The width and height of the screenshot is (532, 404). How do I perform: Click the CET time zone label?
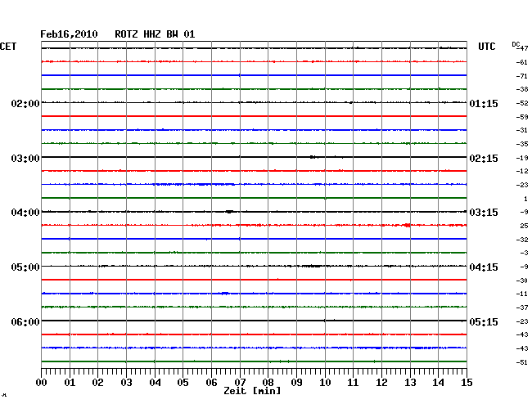point(8,47)
